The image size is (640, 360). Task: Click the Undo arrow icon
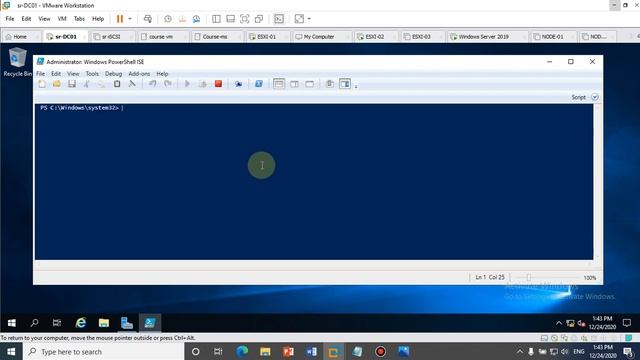point(152,84)
